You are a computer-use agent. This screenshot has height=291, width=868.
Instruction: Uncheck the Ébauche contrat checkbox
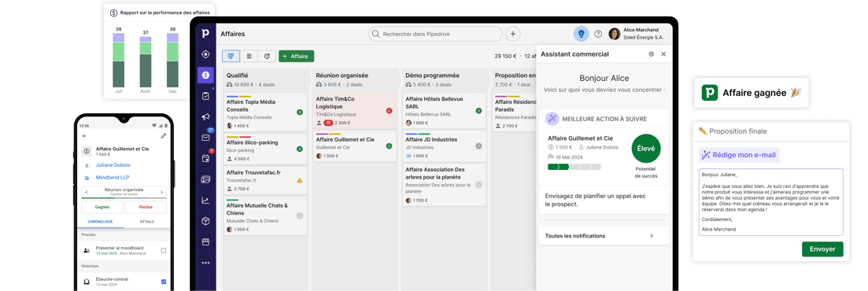164,282
